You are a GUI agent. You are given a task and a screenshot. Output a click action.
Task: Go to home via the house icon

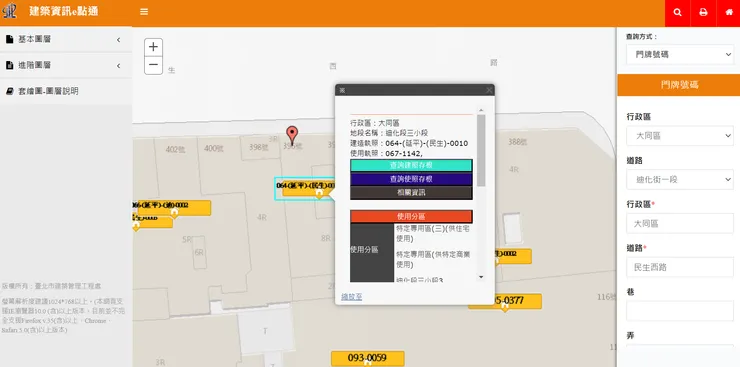pos(729,13)
